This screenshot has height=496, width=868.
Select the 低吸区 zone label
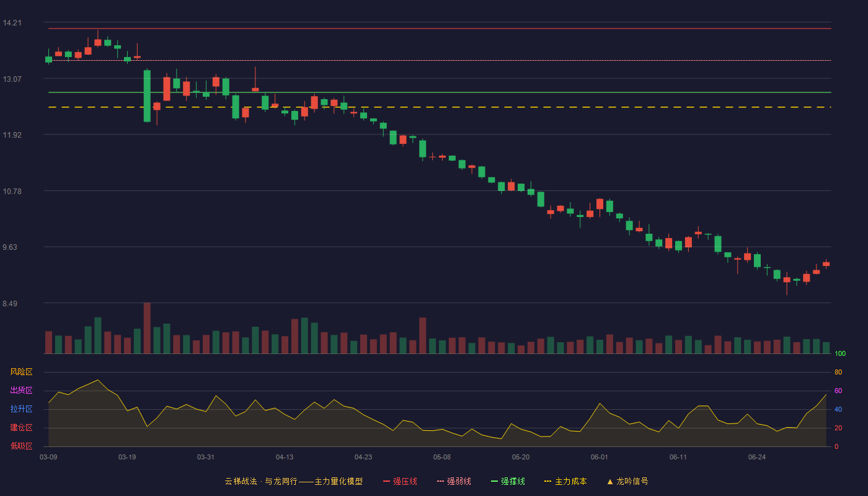(21, 446)
